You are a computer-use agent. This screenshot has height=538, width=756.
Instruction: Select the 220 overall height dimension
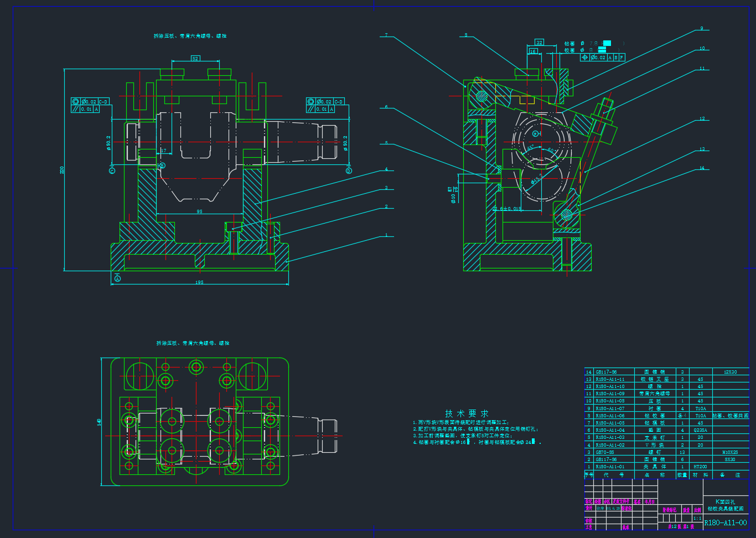click(x=63, y=170)
